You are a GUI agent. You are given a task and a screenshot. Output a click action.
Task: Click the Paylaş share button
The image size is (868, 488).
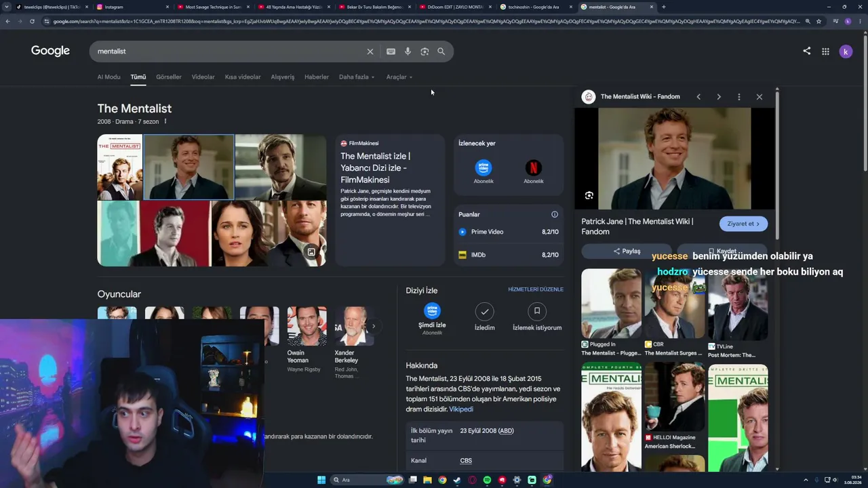[627, 251]
